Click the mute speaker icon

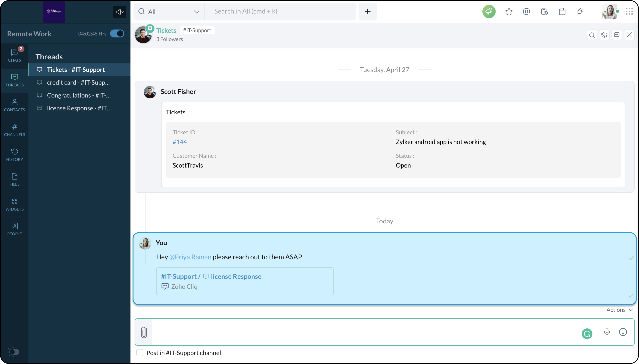120,12
